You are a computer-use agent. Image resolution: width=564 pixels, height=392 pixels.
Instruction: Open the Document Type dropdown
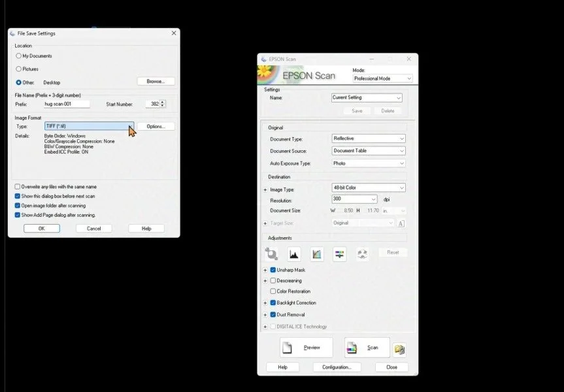pyautogui.click(x=369, y=139)
